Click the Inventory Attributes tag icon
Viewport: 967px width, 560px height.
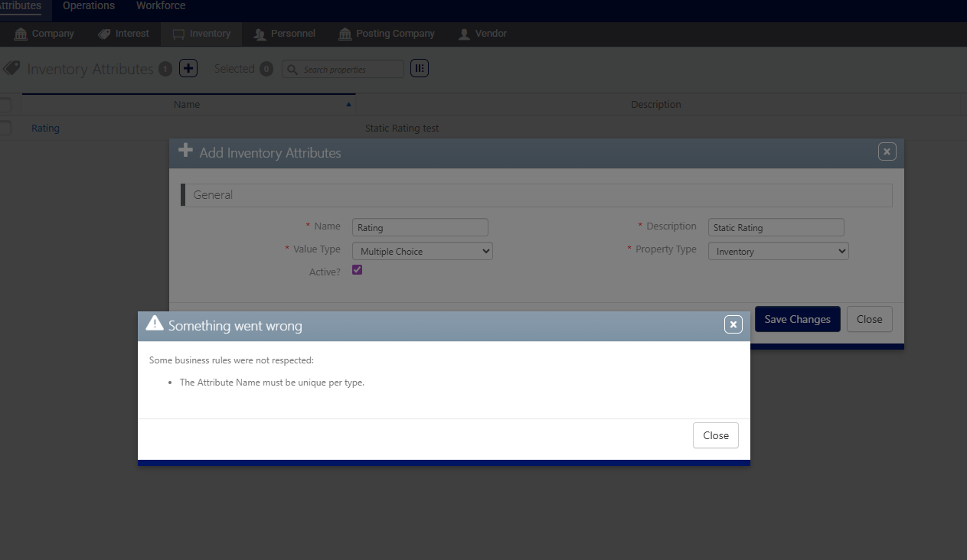(x=11, y=68)
